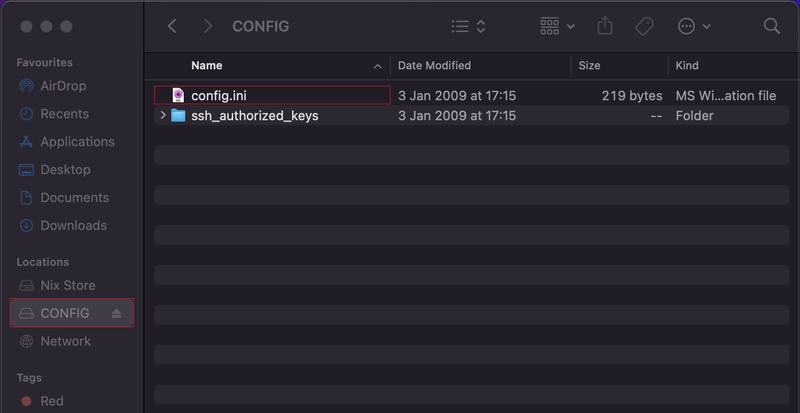The image size is (800, 413).
Task: Open the group-by grid dropdown
Action: click(557, 27)
